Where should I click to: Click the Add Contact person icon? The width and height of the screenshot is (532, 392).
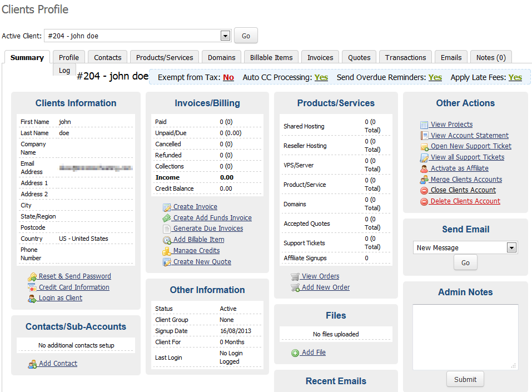(32, 364)
